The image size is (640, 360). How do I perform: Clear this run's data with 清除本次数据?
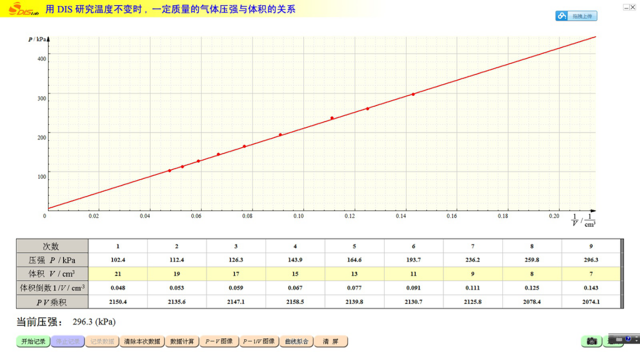pyautogui.click(x=142, y=341)
